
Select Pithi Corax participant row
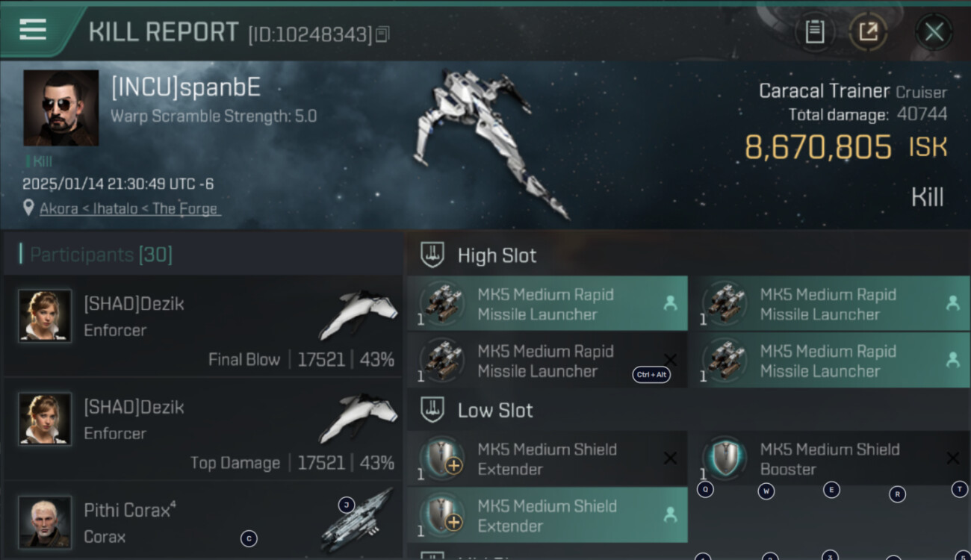pos(202,521)
